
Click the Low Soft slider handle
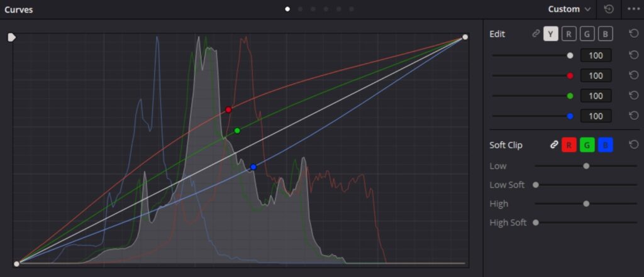[x=536, y=185]
